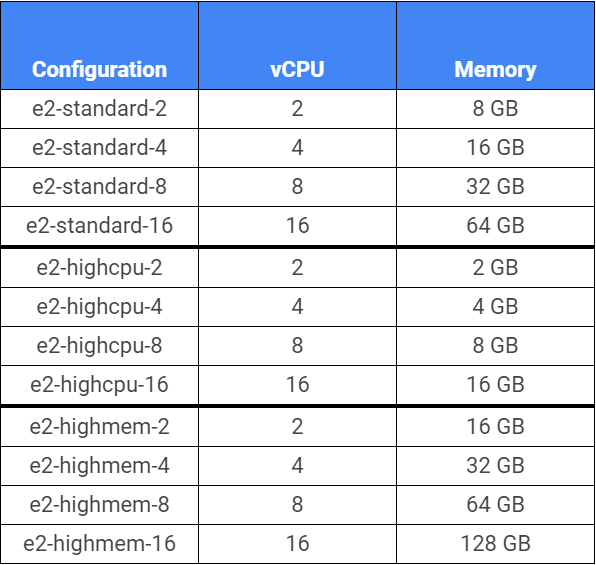Screen dimensions: 596x565
Task: Click the e2-highmem-2 configuration cell
Action: click(99, 427)
